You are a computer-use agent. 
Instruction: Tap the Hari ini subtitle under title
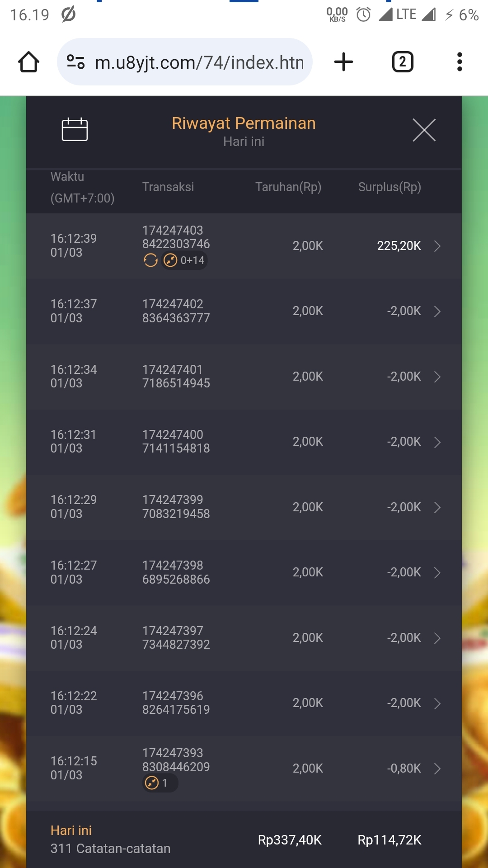[x=244, y=142]
